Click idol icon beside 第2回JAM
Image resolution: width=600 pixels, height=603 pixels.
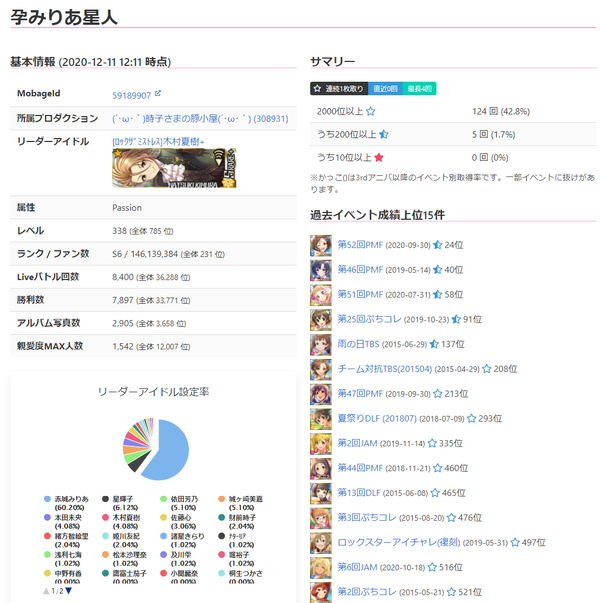321,444
